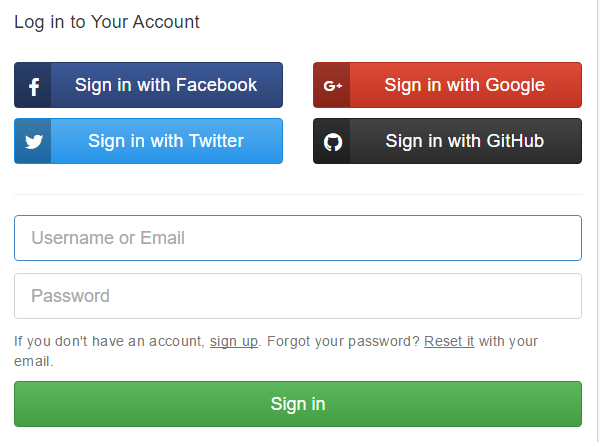Viewport: 602px width, 447px height.
Task: Click the "Log in to Your Account" heading
Action: coord(107,22)
